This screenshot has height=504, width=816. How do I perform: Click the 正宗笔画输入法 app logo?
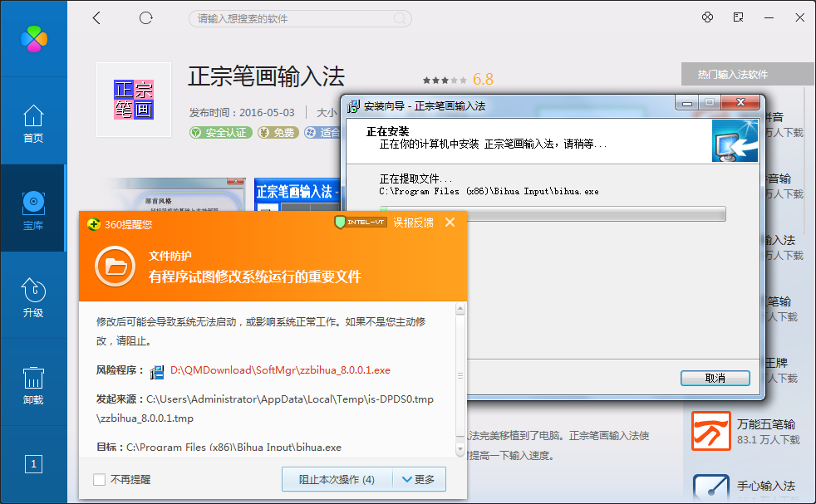(133, 100)
